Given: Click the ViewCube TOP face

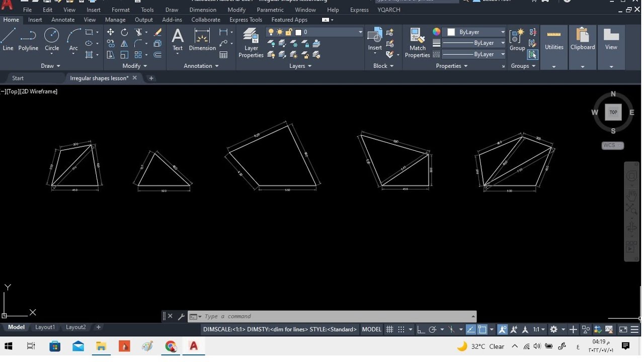Looking at the screenshot, I should tap(613, 113).
